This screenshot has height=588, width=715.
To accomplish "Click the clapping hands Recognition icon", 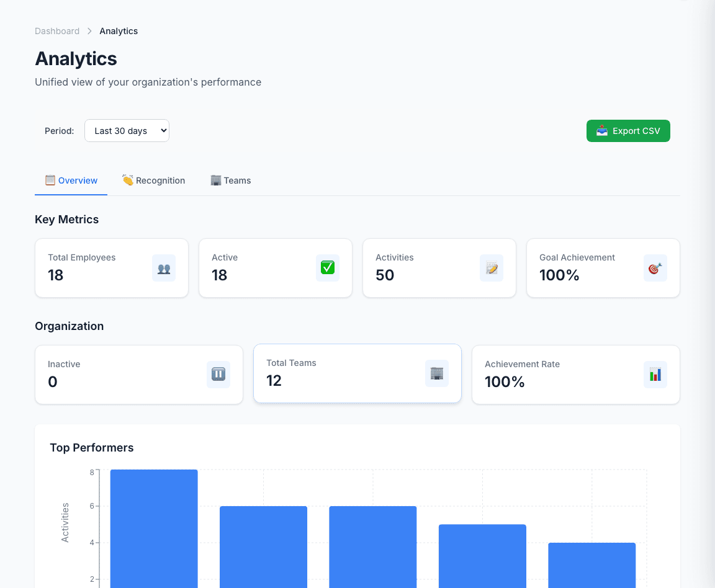I will click(x=128, y=180).
